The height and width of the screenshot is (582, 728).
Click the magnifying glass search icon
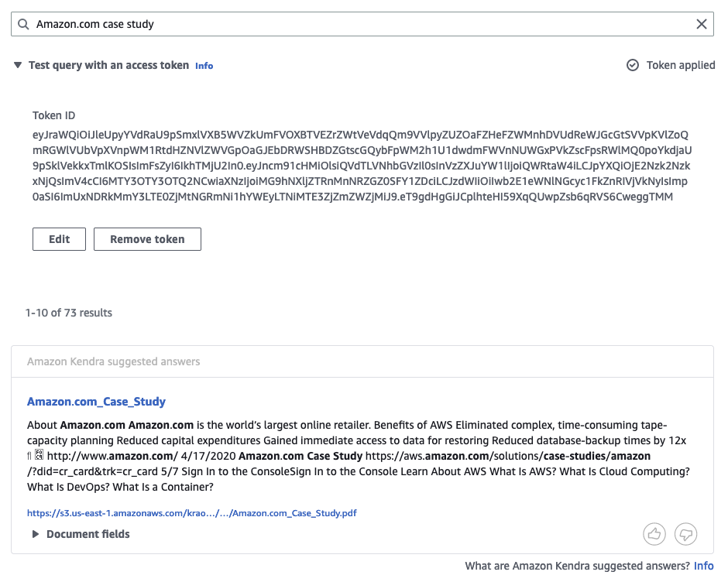pyautogui.click(x=23, y=24)
